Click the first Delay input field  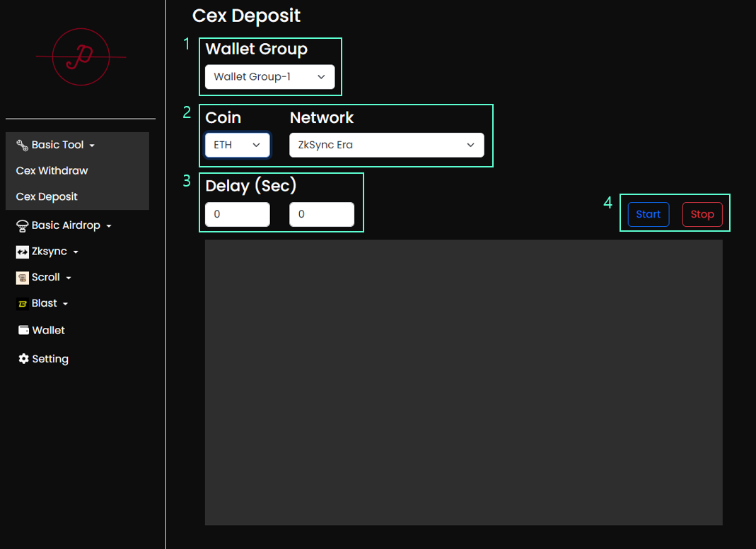click(237, 214)
